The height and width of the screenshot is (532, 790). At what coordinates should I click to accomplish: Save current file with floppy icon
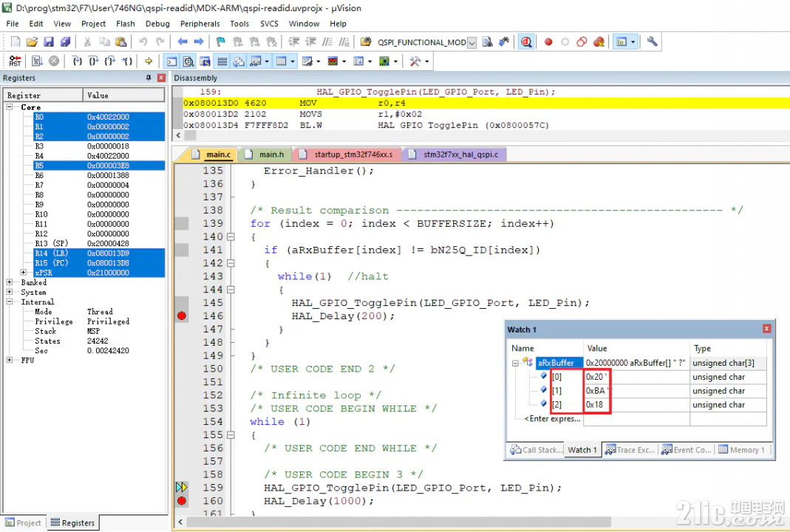click(48, 42)
